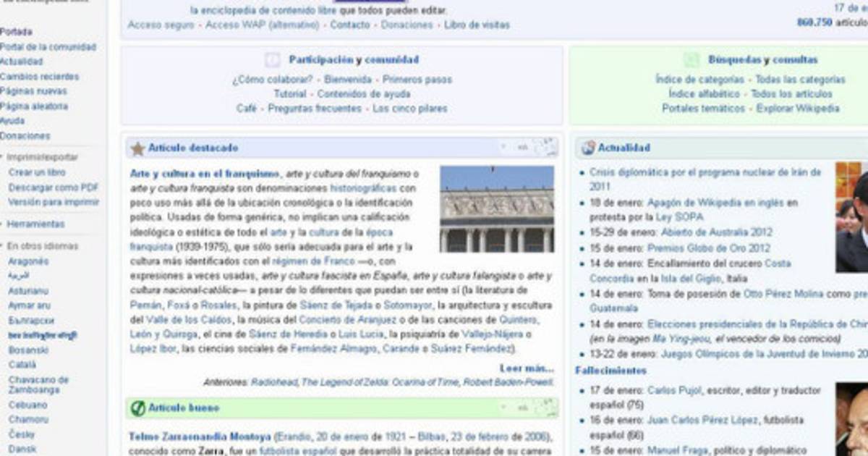Collapse the Imprimir/exportar sidebar section
This screenshot has width=868, height=456.
point(2,157)
